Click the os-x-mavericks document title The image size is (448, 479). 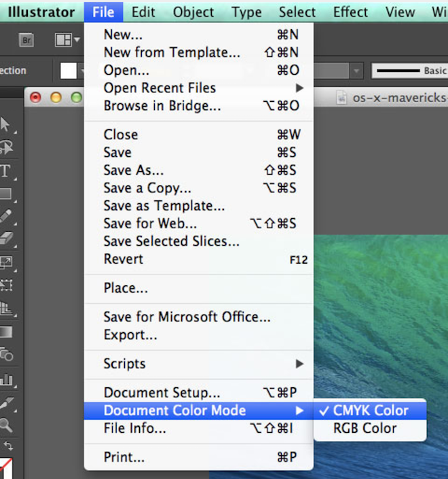pos(400,98)
